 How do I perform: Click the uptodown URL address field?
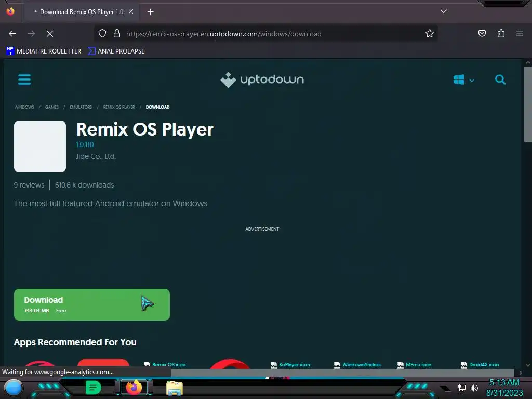224,34
